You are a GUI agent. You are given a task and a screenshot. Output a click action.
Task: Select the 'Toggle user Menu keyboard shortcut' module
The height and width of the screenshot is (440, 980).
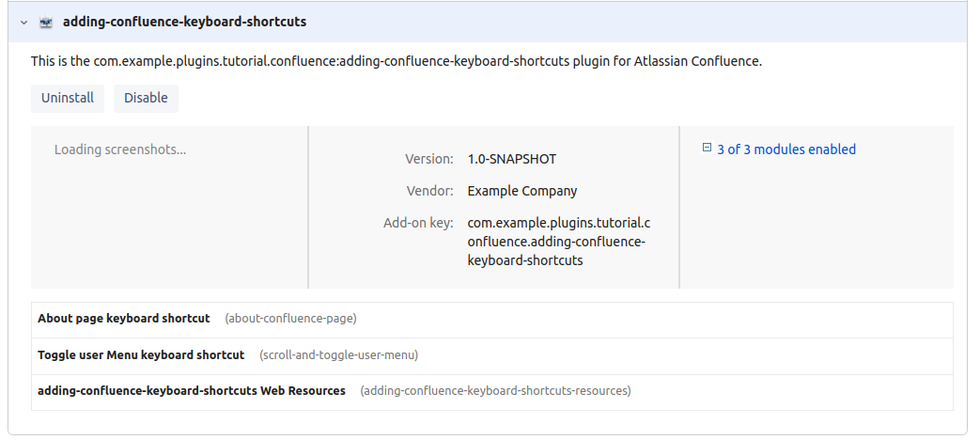point(141,355)
